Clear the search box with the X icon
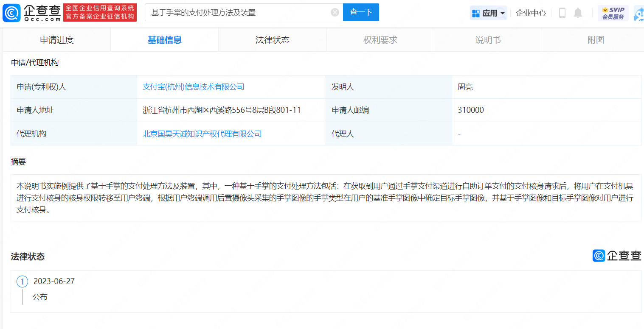 pyautogui.click(x=335, y=12)
